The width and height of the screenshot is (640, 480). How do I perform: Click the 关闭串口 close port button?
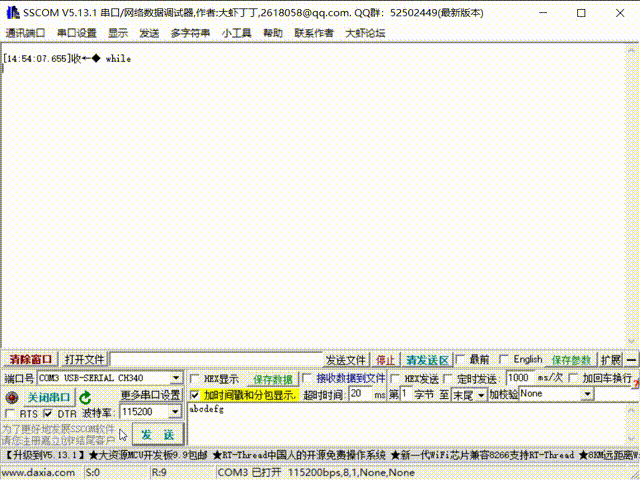click(48, 397)
